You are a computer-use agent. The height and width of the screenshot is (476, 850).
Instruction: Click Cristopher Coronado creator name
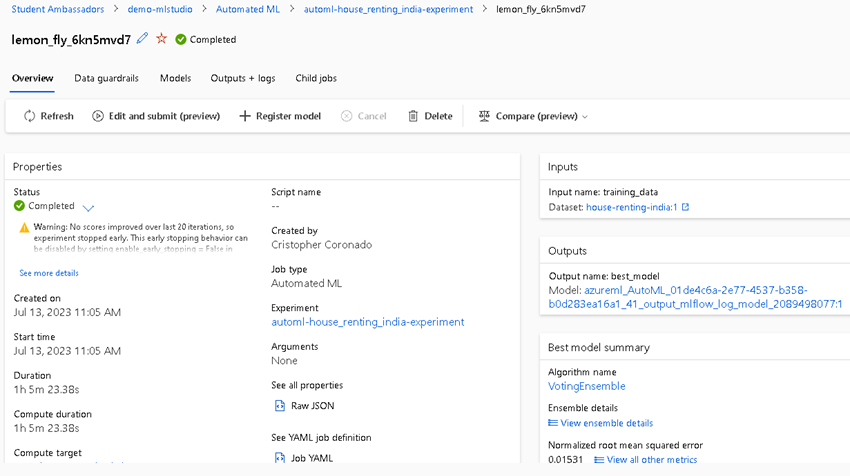[x=321, y=245]
